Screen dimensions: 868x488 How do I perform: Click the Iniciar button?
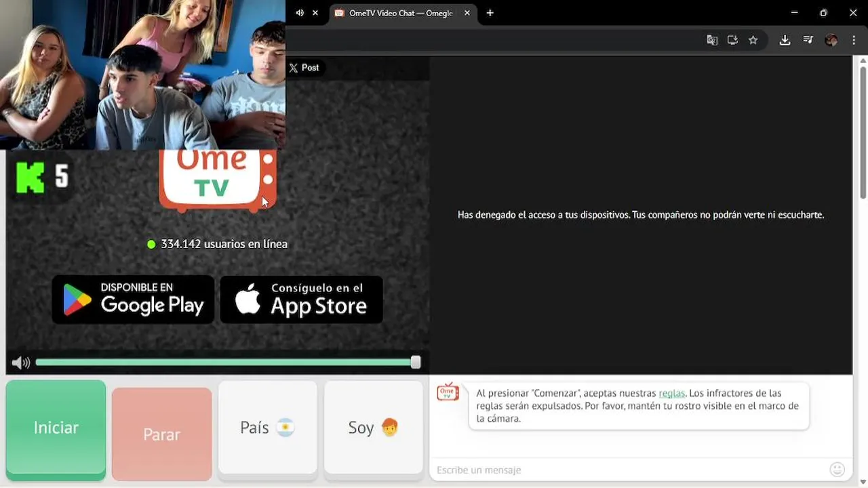pos(56,430)
